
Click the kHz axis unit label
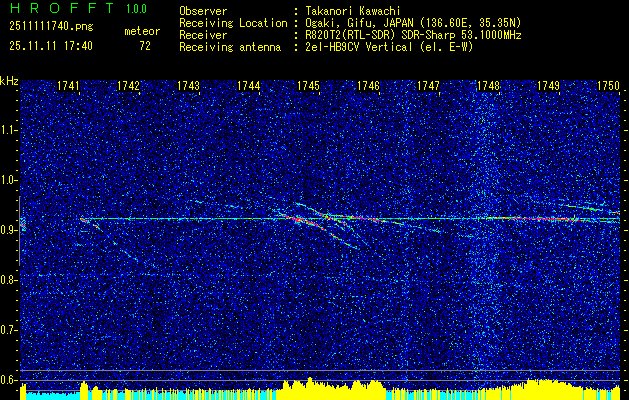tap(10, 81)
